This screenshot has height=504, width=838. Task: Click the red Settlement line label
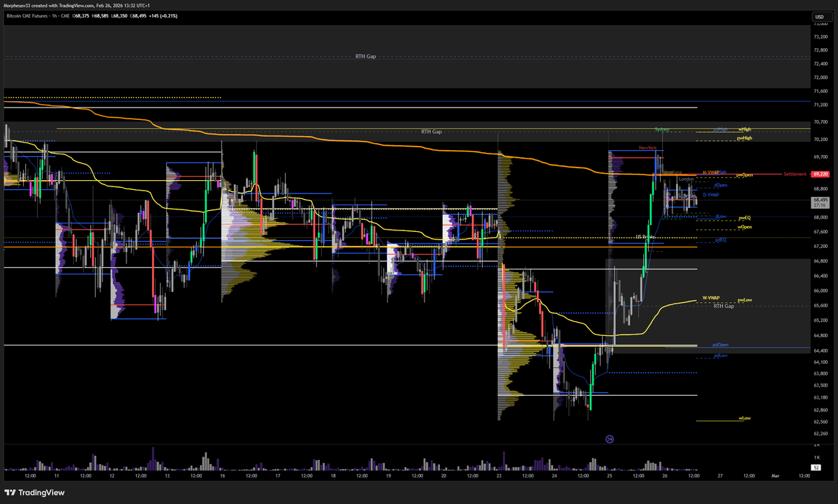pos(795,174)
